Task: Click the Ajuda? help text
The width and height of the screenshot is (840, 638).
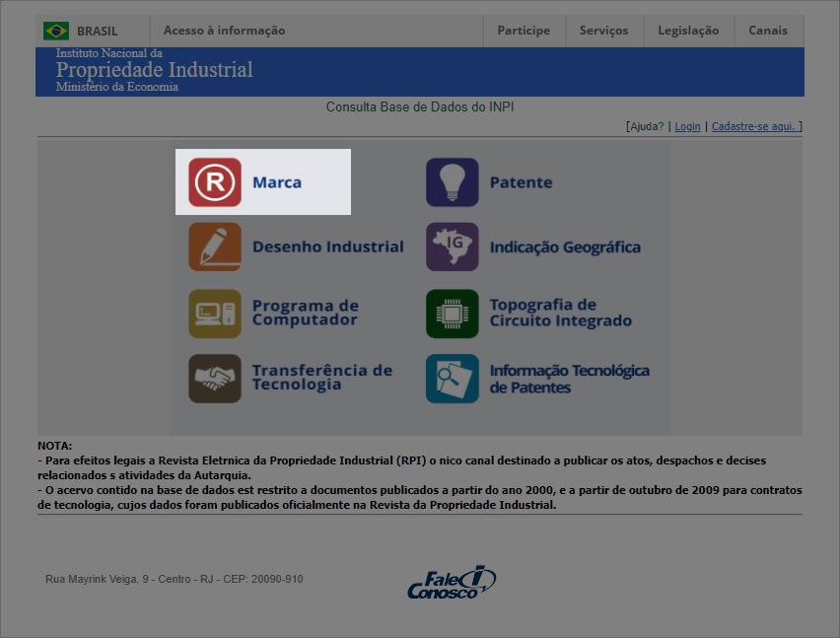Action: pos(647,126)
